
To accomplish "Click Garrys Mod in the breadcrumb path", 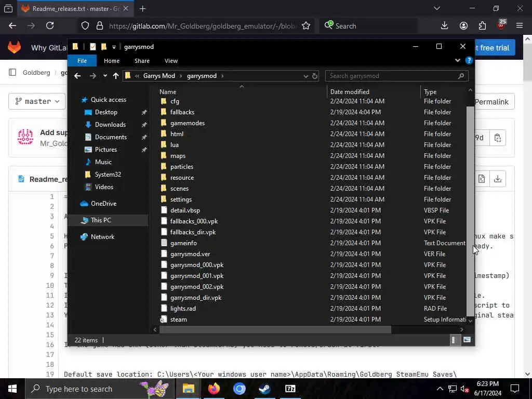I will click(x=159, y=76).
